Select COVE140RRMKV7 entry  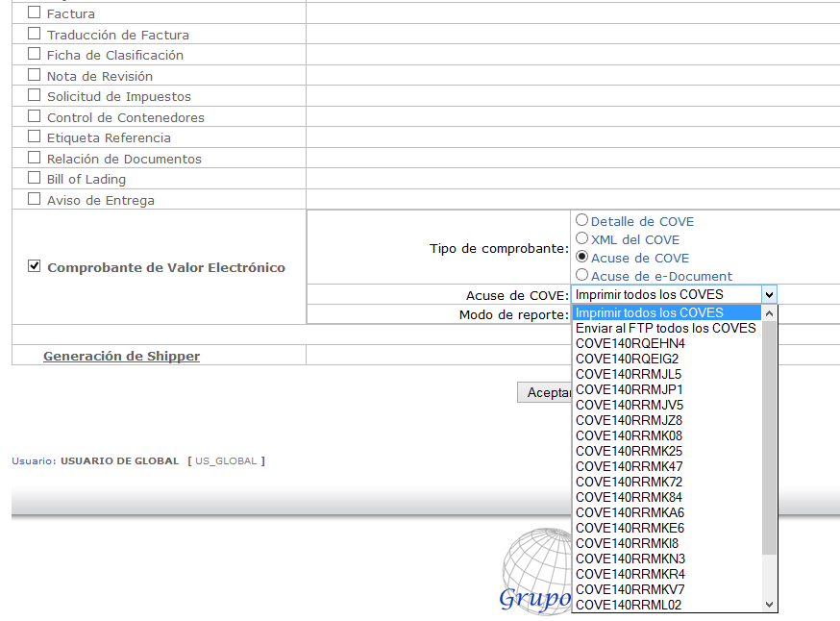666,589
